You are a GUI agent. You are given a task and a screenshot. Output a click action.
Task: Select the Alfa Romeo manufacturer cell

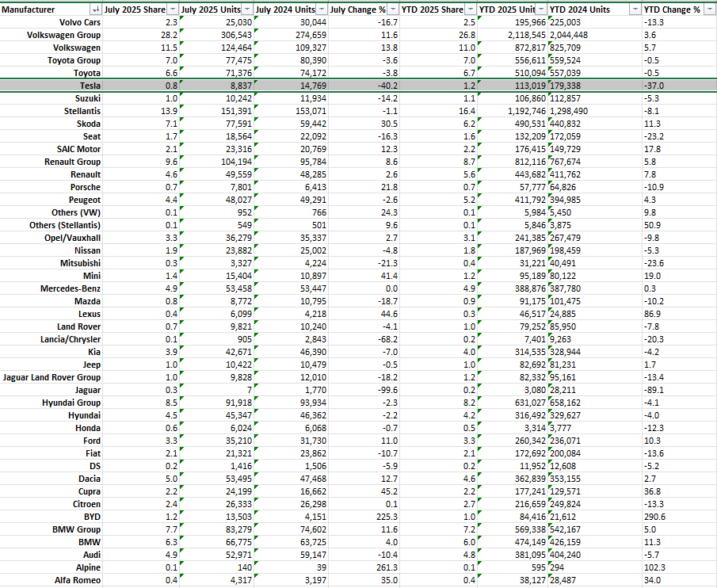tap(51, 580)
